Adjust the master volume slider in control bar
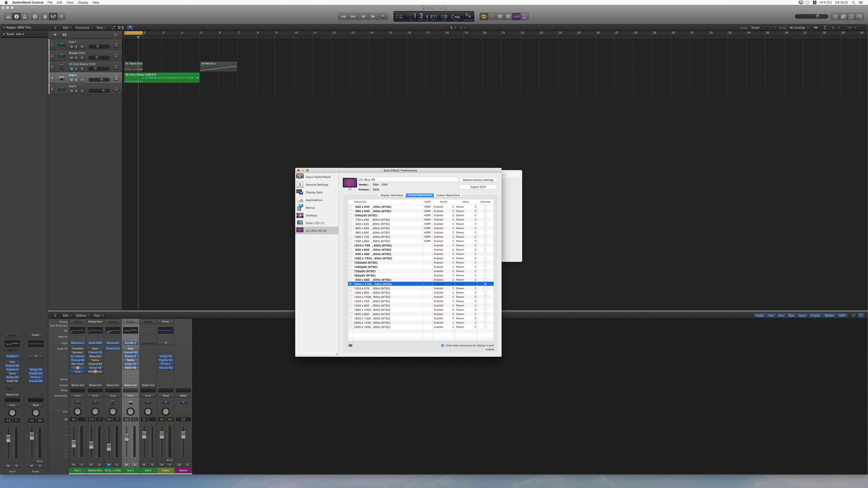 pos(811,16)
